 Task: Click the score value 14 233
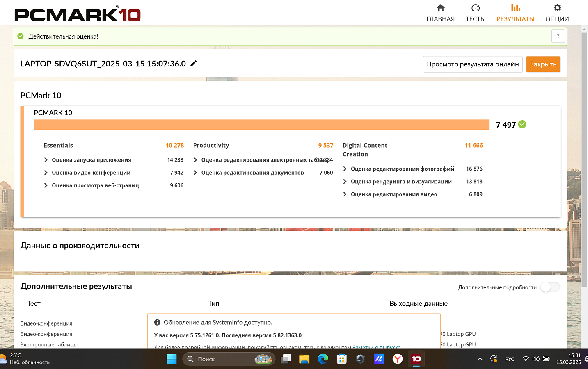[175, 160]
